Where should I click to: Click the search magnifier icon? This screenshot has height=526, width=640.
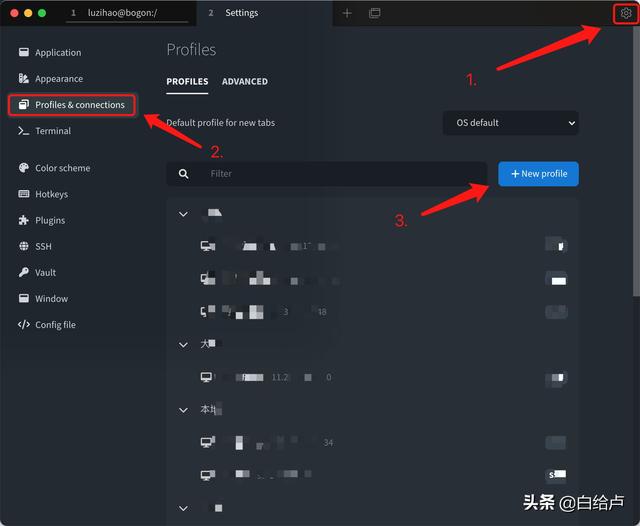point(183,174)
